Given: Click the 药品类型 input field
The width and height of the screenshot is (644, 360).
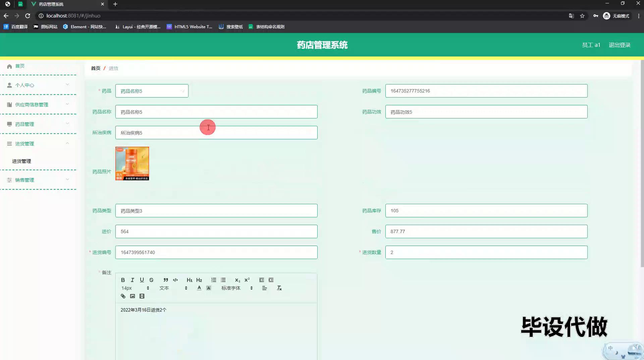Looking at the screenshot, I should coord(216,211).
